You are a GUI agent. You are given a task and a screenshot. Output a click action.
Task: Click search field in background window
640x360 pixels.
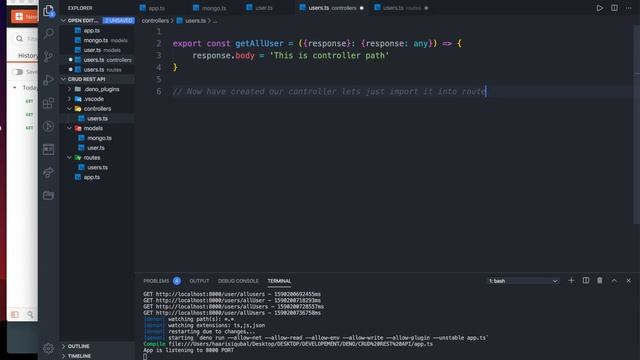coord(27,38)
